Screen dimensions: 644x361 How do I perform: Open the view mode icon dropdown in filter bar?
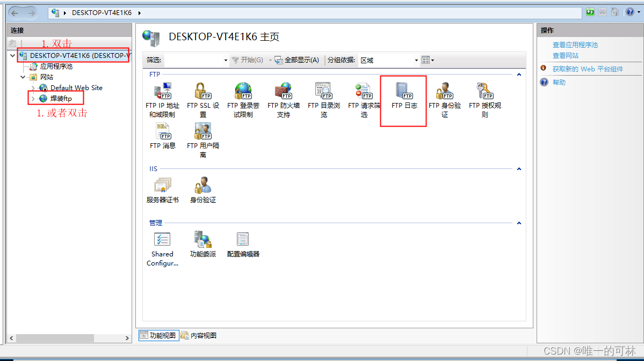pyautogui.click(x=428, y=60)
